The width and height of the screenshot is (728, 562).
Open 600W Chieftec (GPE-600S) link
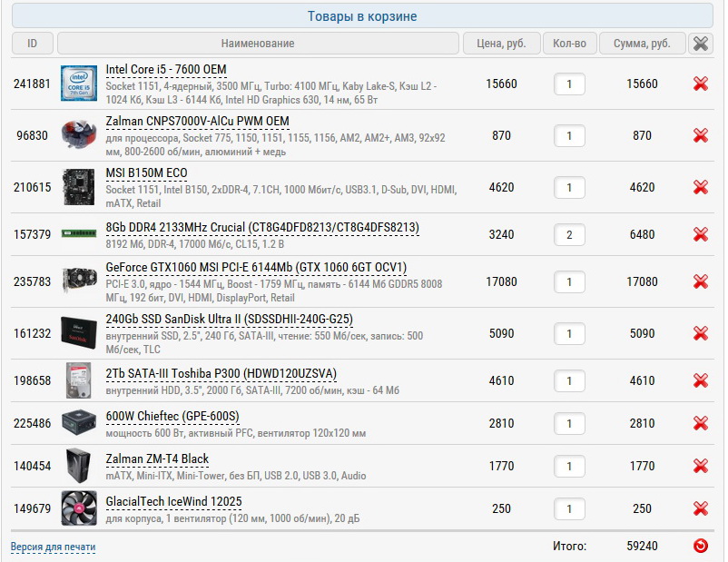pos(172,416)
